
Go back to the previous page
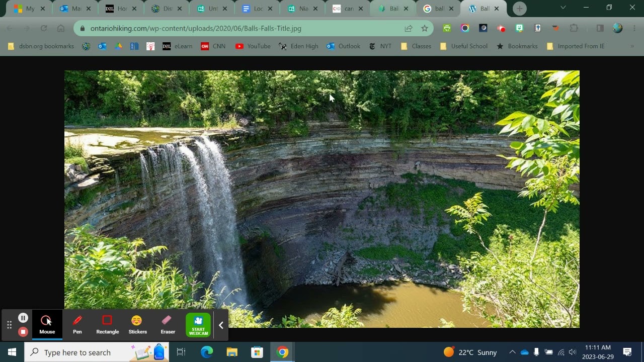(x=10, y=28)
